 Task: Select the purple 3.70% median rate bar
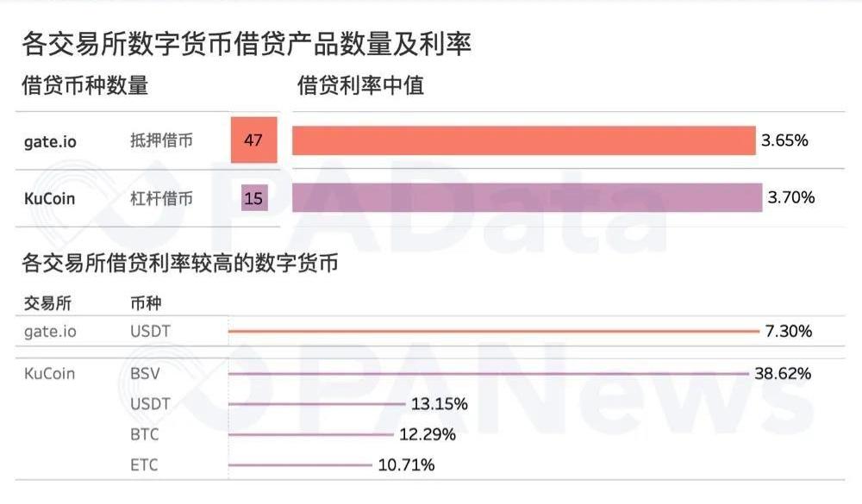pos(527,198)
